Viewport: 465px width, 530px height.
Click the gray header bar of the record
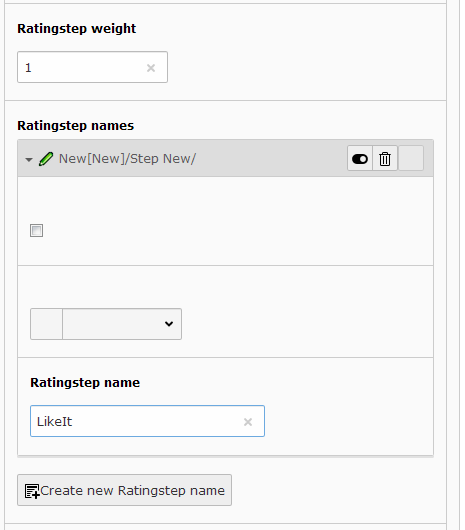(225, 159)
